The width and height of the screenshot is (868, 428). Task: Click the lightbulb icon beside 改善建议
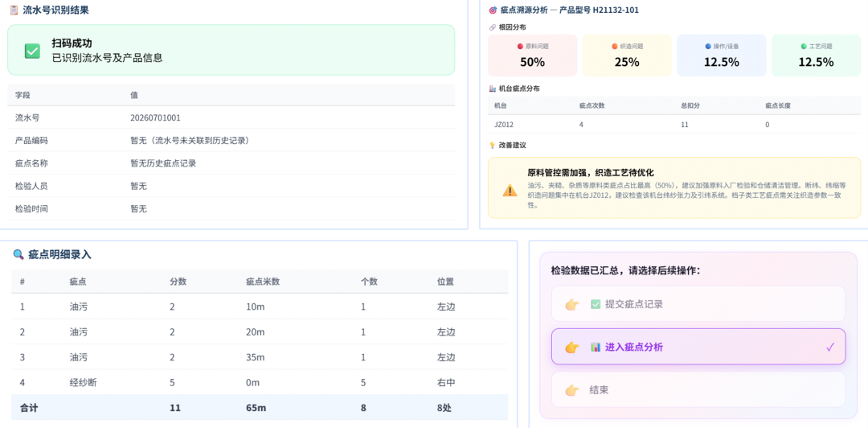click(492, 145)
